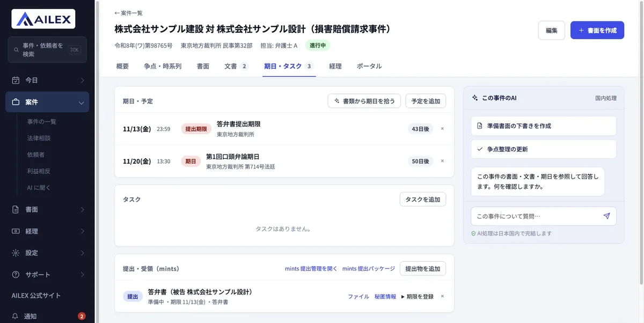Switch to the 概要 tab
The width and height of the screenshot is (644, 323).
click(122, 67)
